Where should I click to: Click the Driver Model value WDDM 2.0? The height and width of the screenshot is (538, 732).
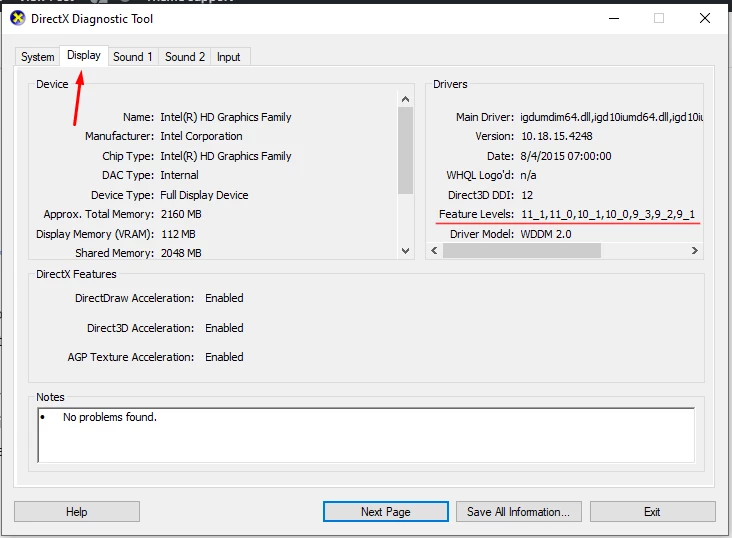click(x=546, y=234)
